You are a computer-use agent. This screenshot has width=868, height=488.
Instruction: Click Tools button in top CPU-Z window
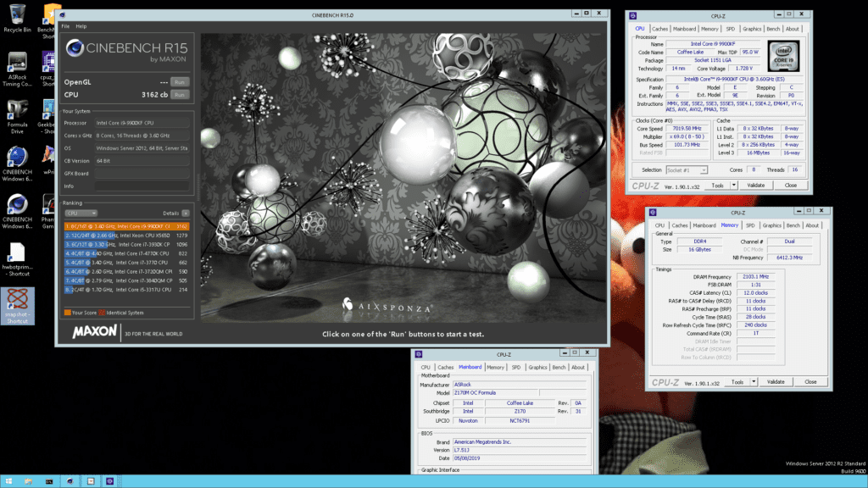pos(717,186)
